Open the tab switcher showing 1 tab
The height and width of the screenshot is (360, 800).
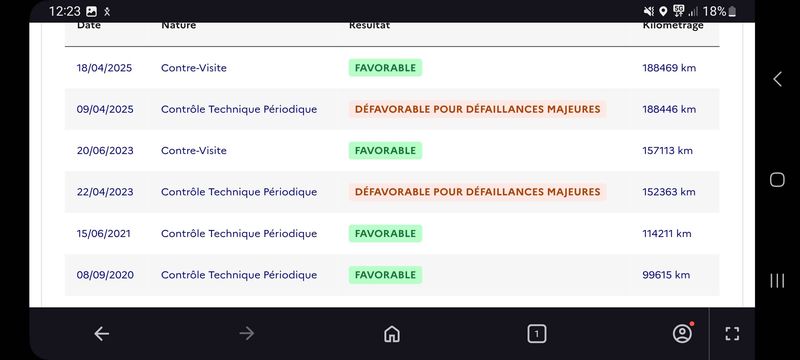[536, 334]
